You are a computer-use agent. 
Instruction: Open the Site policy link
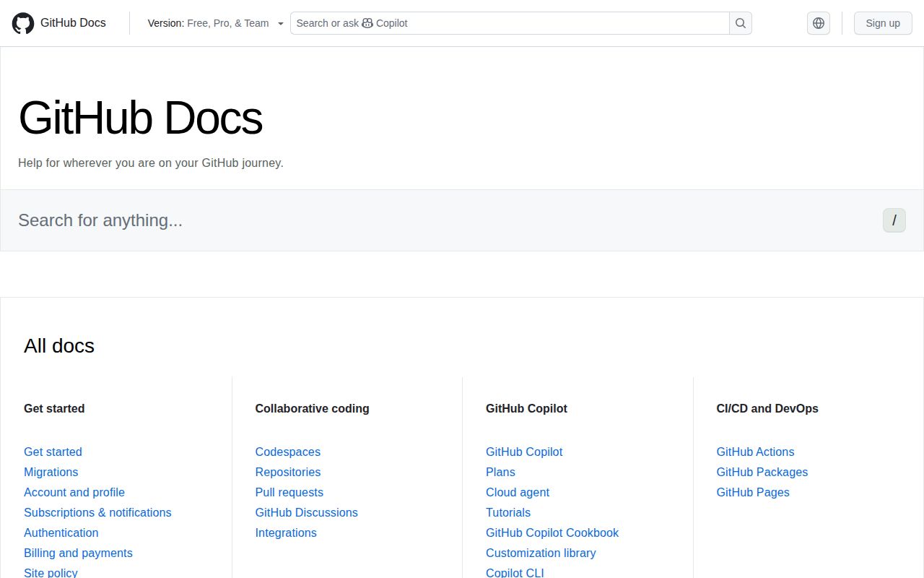[51, 572]
